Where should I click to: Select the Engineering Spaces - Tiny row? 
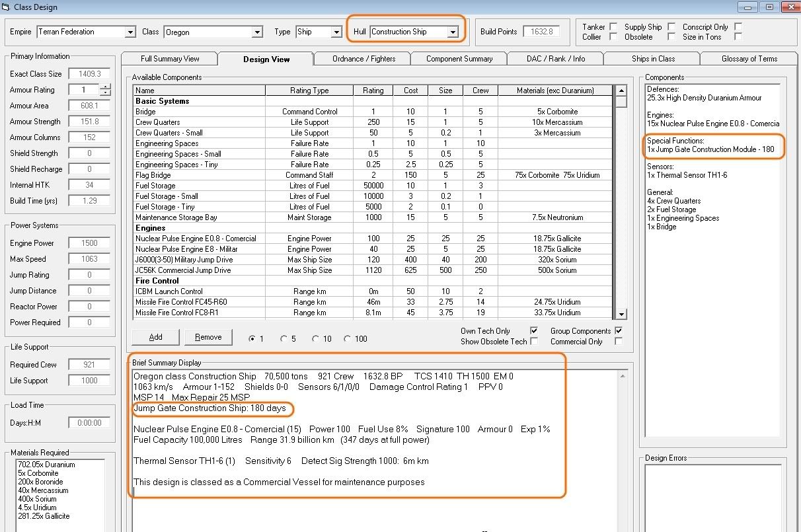(373, 165)
